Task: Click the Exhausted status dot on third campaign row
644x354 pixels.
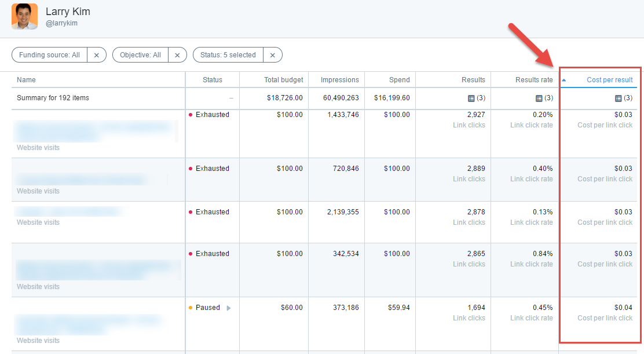Action: point(191,212)
